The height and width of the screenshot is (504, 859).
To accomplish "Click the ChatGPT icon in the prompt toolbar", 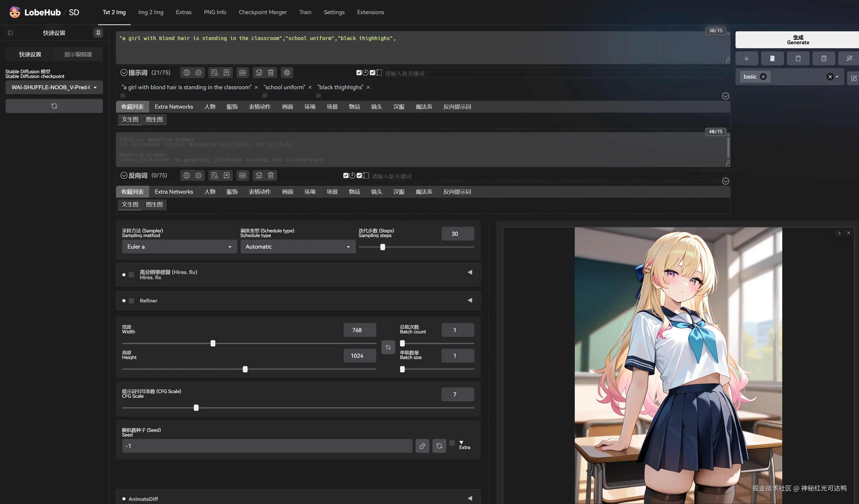I will 286,72.
